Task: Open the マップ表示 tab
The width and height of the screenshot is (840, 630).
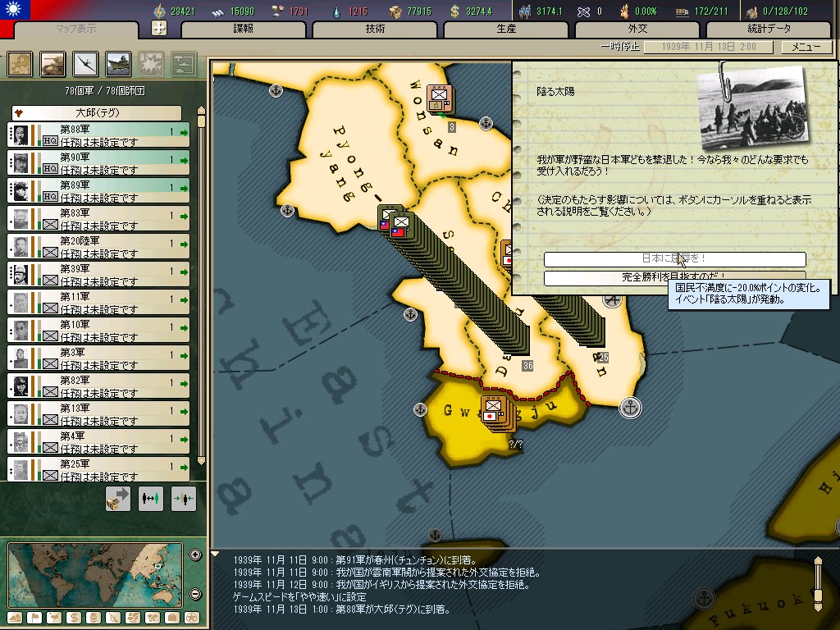Action: (x=76, y=29)
